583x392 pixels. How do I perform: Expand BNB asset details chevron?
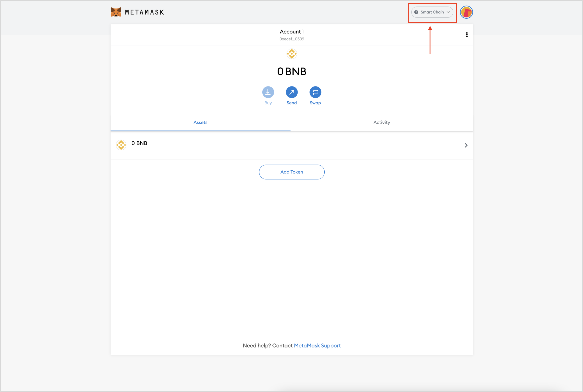point(466,145)
